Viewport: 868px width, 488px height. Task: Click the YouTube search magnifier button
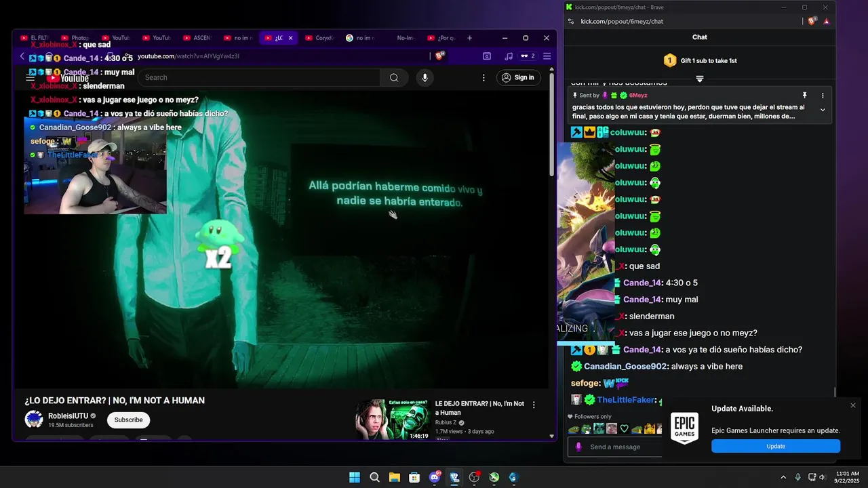[394, 77]
